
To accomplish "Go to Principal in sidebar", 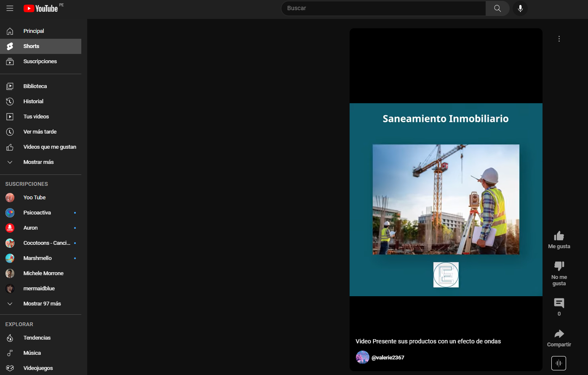I will [34, 31].
